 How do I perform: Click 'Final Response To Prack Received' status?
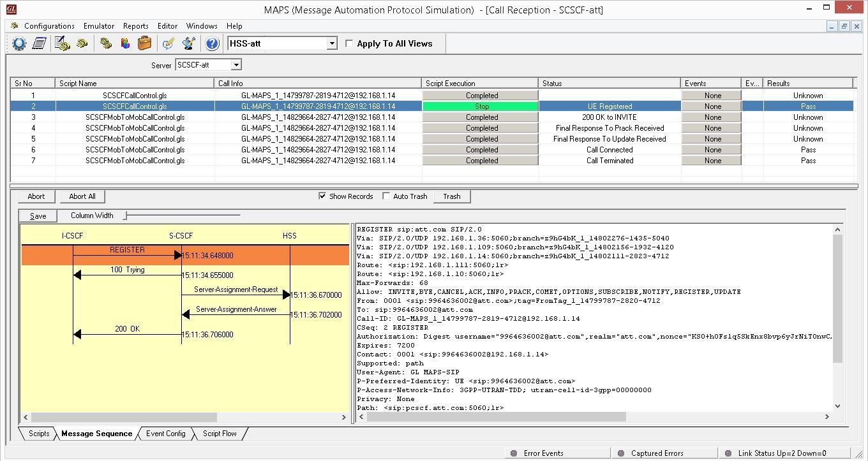(x=610, y=128)
